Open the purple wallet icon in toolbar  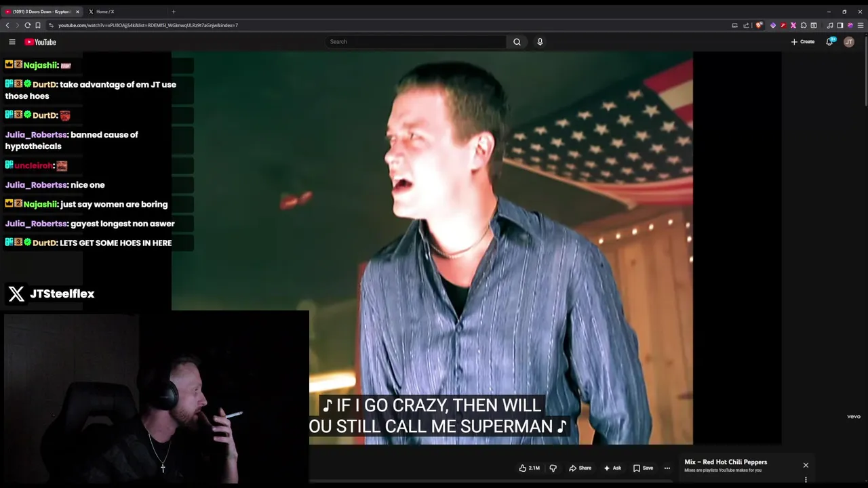tap(850, 25)
